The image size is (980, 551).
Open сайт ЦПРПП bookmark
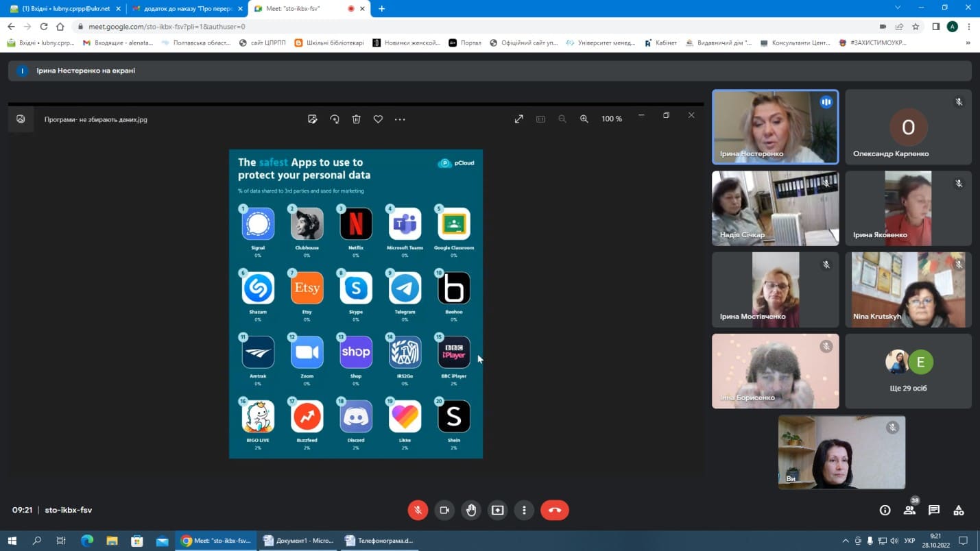coord(263,42)
